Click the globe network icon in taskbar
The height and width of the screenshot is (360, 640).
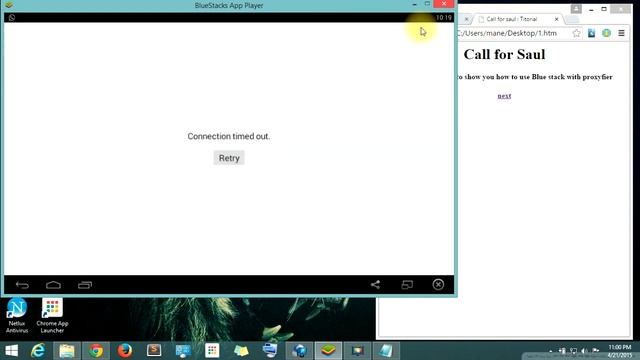coord(299,351)
